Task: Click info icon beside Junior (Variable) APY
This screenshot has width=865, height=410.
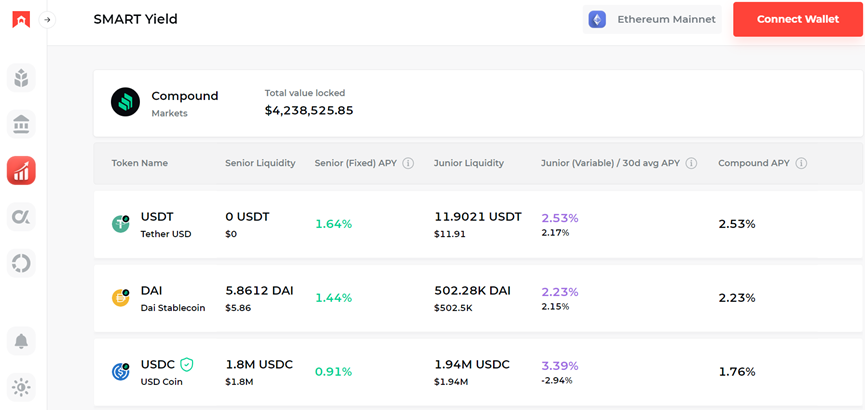Action: (x=691, y=163)
